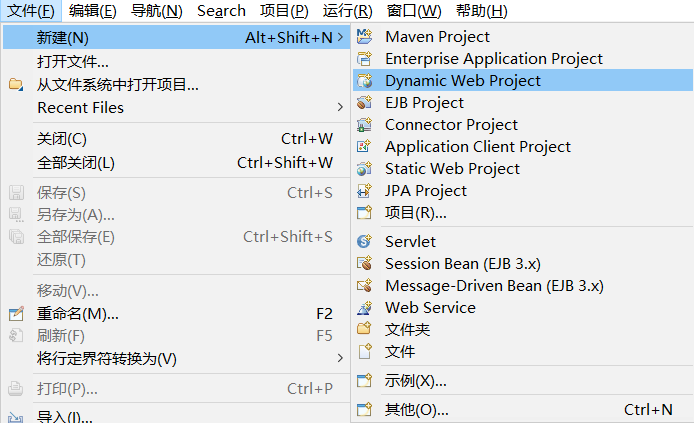Expand the 将行定界符转换为 submenu arrow

coord(340,358)
